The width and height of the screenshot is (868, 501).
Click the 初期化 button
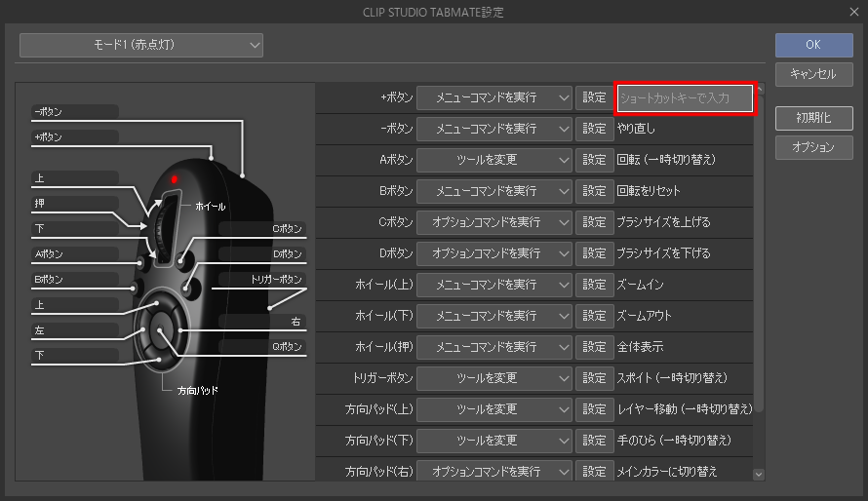(x=813, y=118)
